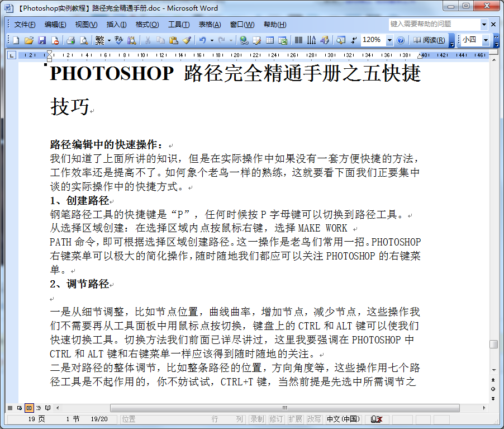Viewport: 504px width, 429px height.
Task: Save the document with floppy icon
Action: click(42, 40)
